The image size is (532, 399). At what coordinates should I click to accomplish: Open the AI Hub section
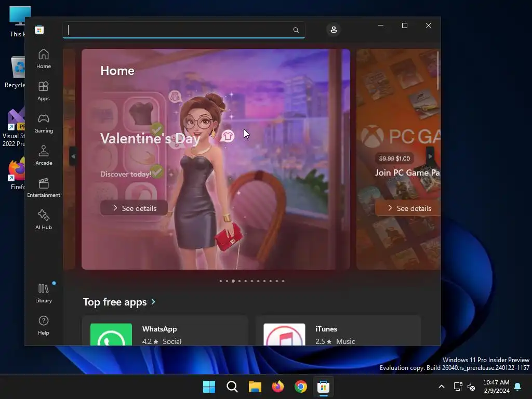coord(44,220)
